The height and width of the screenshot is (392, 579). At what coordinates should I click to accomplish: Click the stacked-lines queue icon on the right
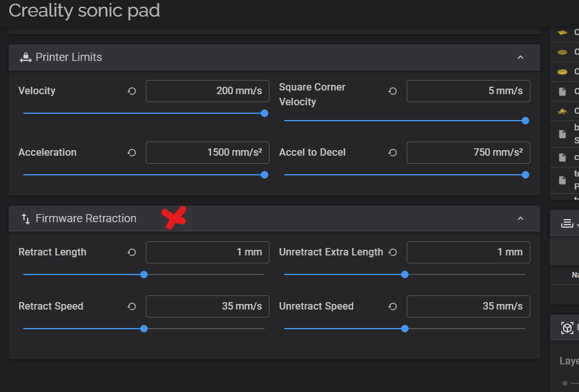(x=567, y=223)
